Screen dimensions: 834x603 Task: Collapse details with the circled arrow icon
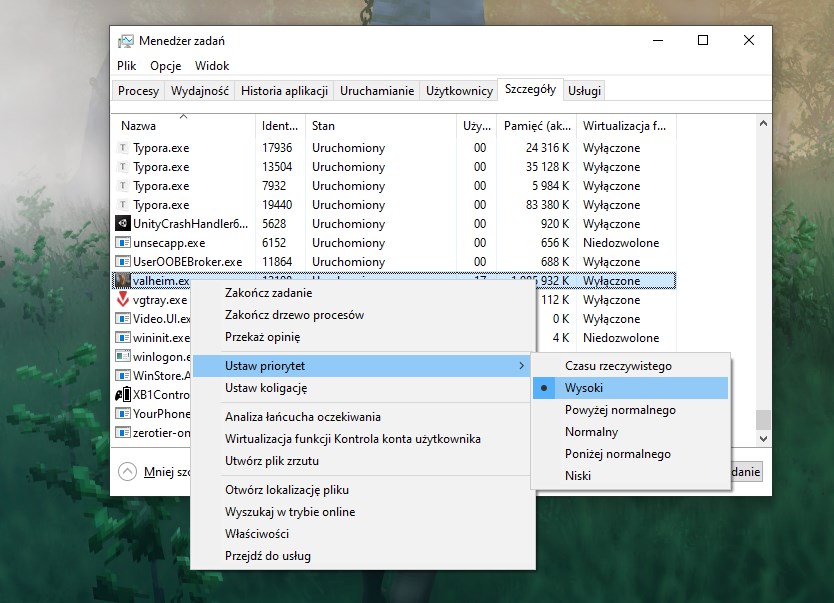[x=127, y=471]
